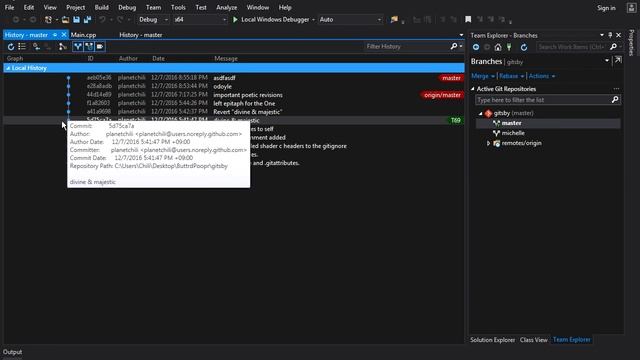Open the Auto dropdown in toolbar
This screenshot has width=640, height=360.
tap(350, 20)
